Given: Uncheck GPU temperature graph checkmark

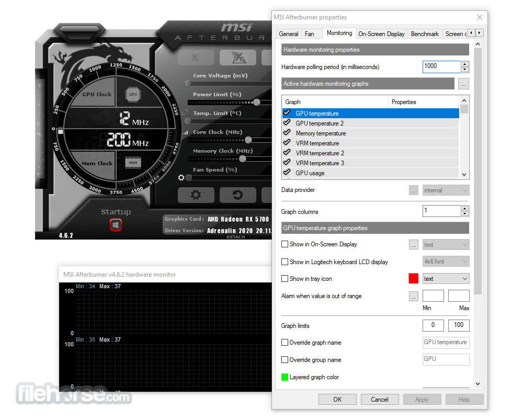Looking at the screenshot, I should coord(287,113).
